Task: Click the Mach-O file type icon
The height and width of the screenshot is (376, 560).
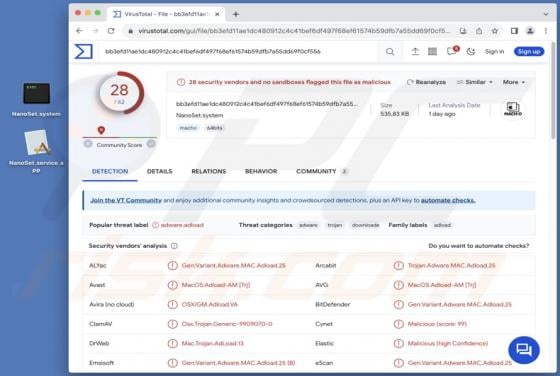Action: tap(513, 109)
